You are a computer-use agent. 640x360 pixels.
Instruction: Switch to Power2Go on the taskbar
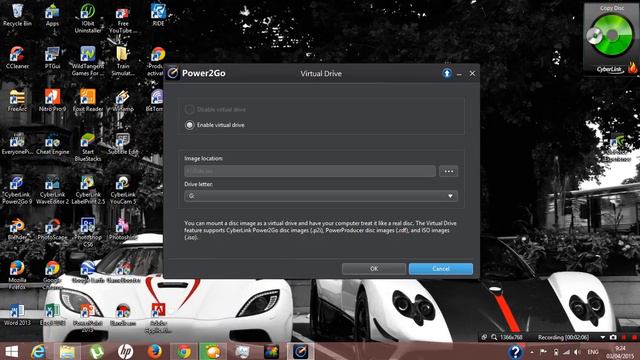(x=300, y=351)
